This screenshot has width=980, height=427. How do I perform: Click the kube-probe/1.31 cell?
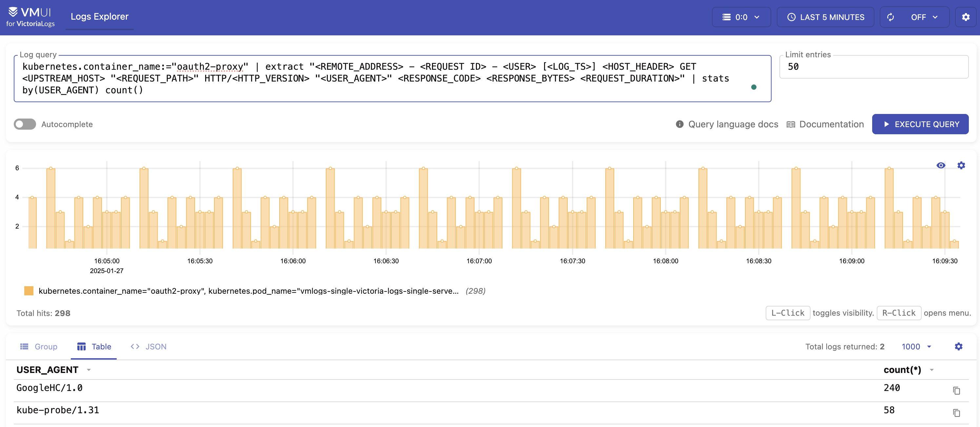coord(58,410)
